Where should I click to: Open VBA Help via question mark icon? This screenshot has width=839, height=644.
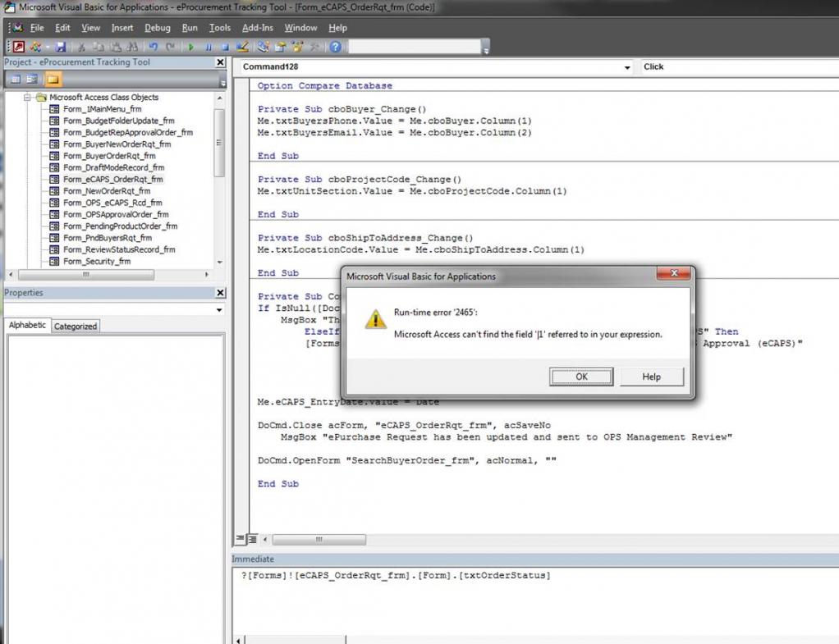click(x=336, y=48)
